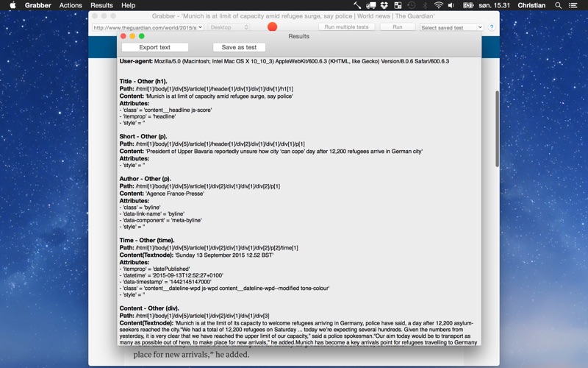Image resolution: width=588 pixels, height=368 pixels.
Task: Click the Grabber main window title bar
Action: pos(293,16)
